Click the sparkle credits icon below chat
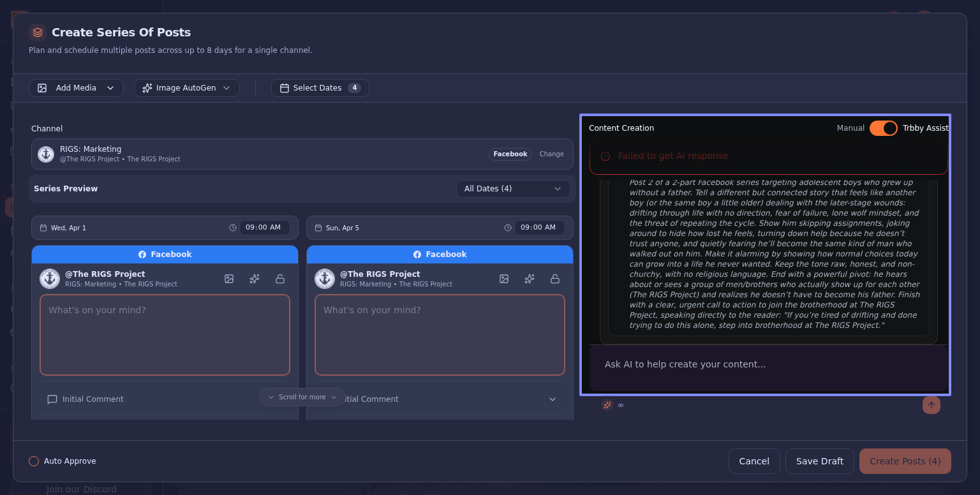Screen dimensions: 980x495 tap(607, 405)
